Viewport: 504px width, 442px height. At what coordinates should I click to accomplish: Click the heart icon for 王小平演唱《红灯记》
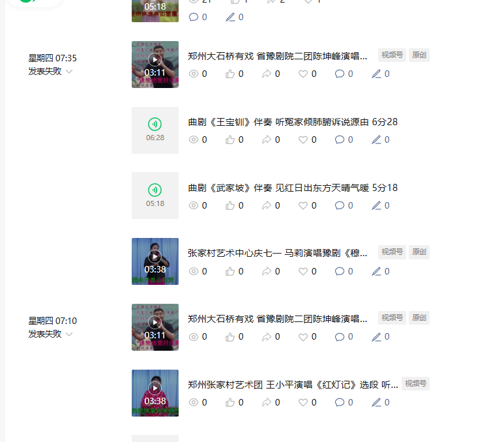coord(303,402)
